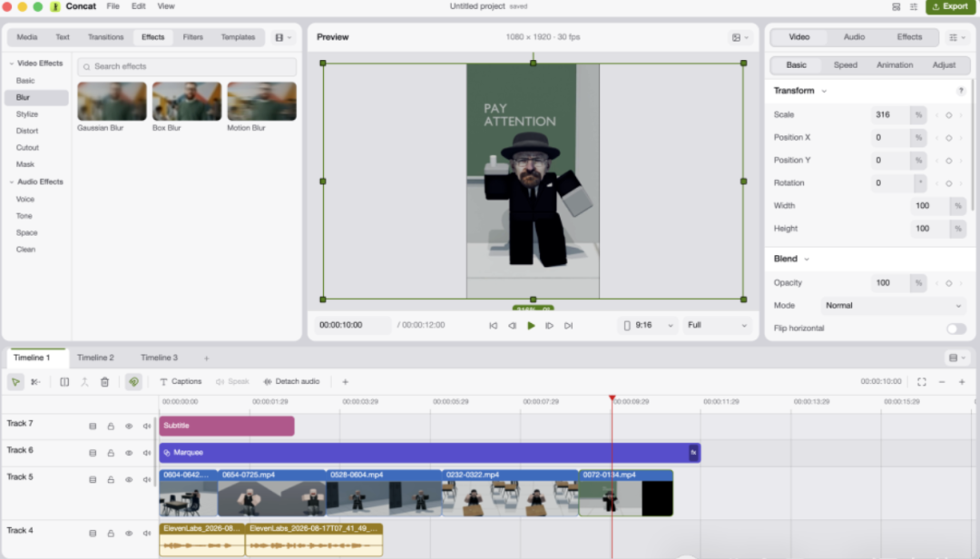Image resolution: width=980 pixels, height=559 pixels.
Task: Skip to the end of the preview
Action: (x=568, y=325)
